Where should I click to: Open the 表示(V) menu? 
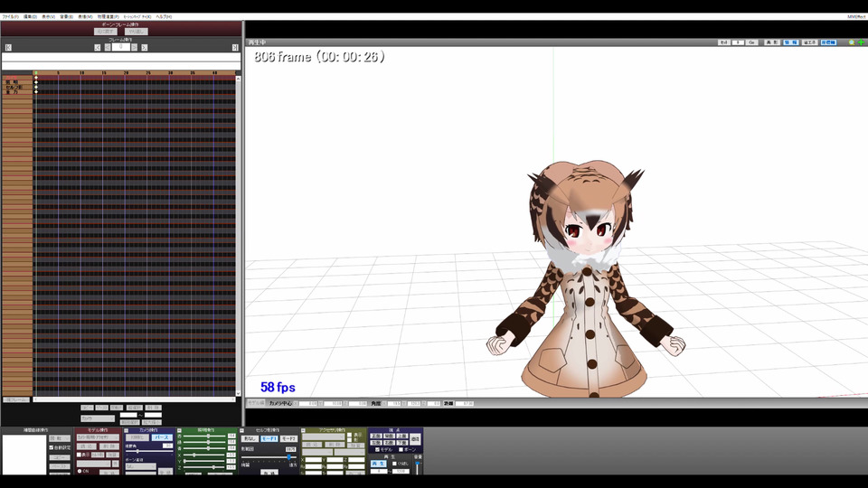click(x=49, y=16)
